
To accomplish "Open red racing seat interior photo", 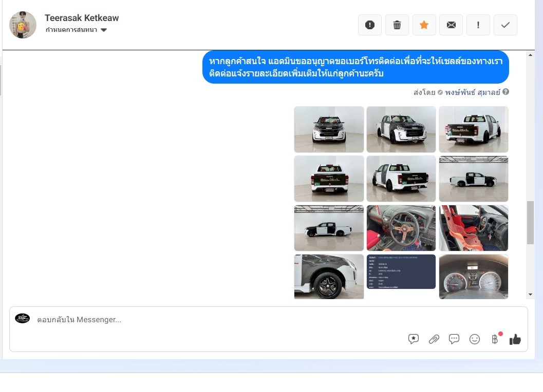I will click(474, 228).
